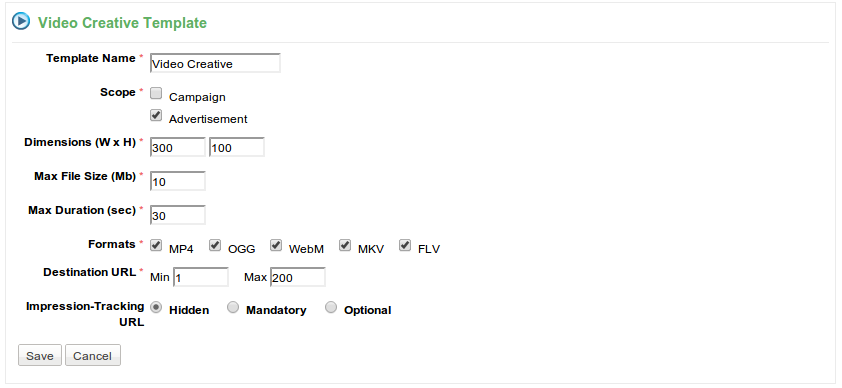Focus the Template Name text field
The height and width of the screenshot is (388, 842).
(x=215, y=63)
